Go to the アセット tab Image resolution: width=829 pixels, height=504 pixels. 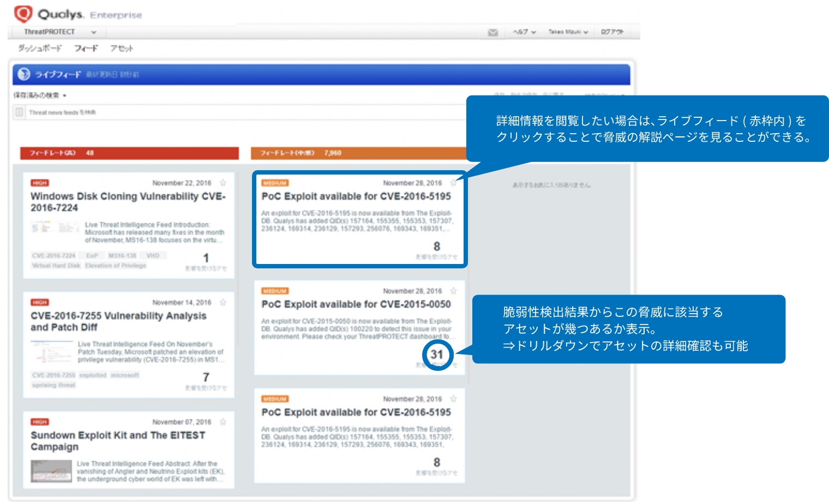tap(122, 48)
